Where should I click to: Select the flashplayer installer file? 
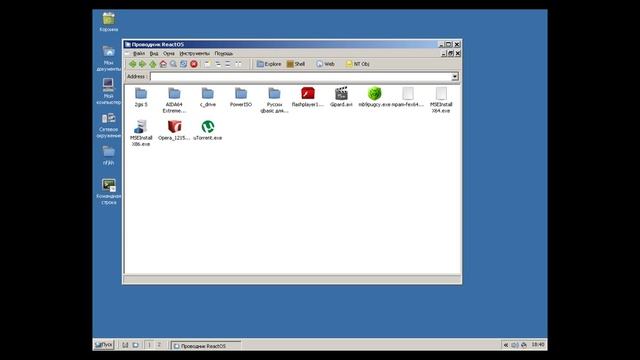308,97
